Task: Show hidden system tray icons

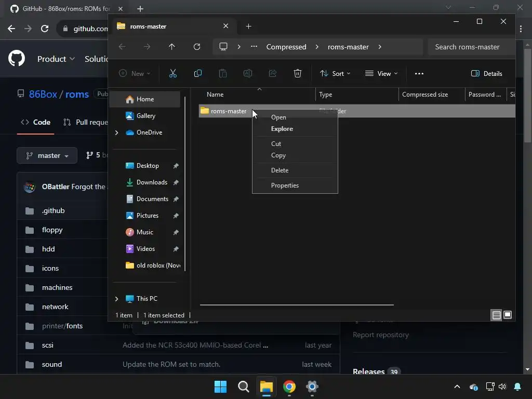Action: [457, 387]
